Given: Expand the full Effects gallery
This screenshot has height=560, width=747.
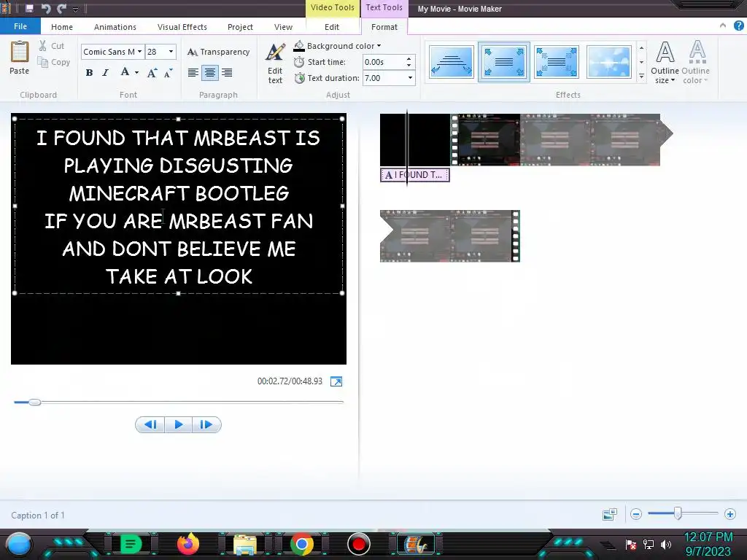Looking at the screenshot, I should [x=642, y=76].
